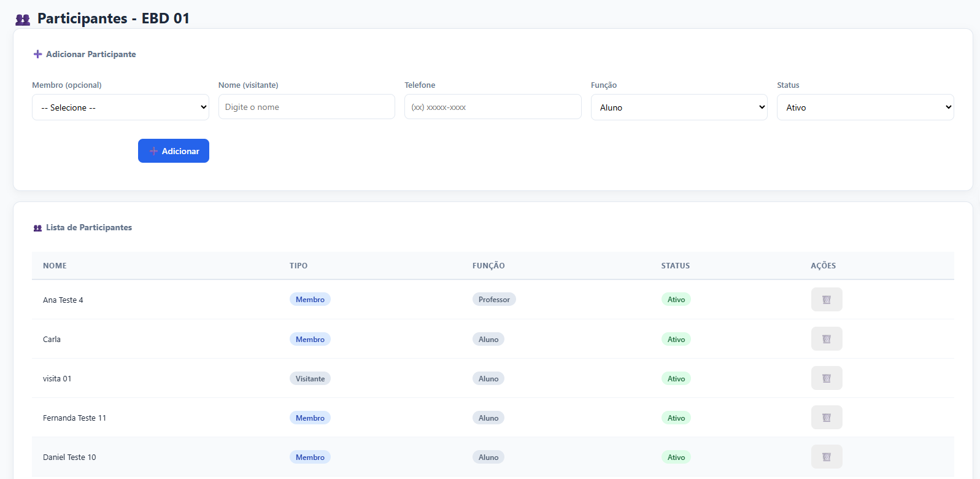The width and height of the screenshot is (980, 479).
Task: Click the NOME column header
Action: [55, 266]
